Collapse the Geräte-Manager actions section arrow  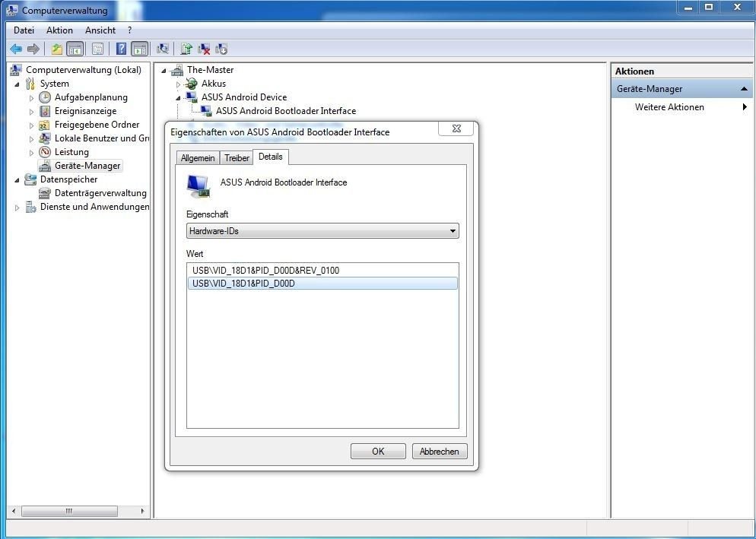point(744,89)
